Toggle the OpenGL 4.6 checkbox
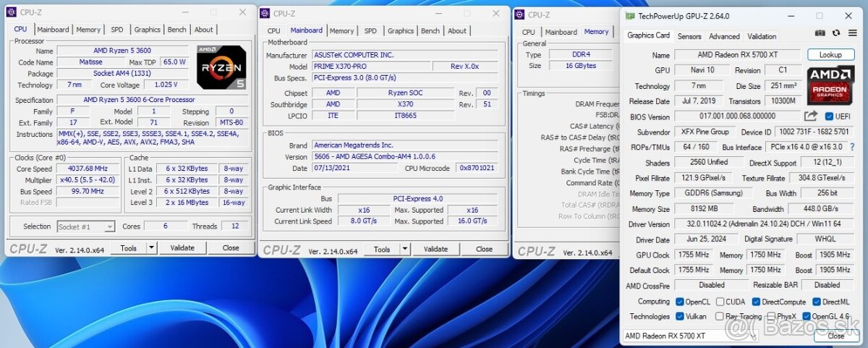Image resolution: width=868 pixels, height=348 pixels. tap(807, 316)
